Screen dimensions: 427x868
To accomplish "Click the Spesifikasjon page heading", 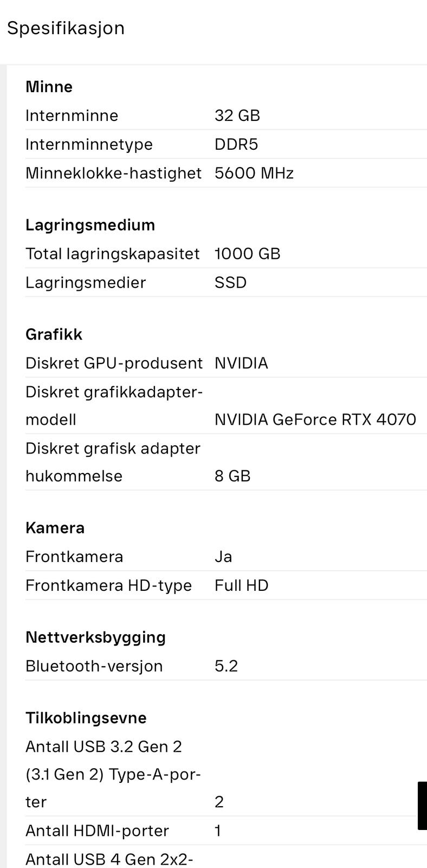I will tap(66, 28).
